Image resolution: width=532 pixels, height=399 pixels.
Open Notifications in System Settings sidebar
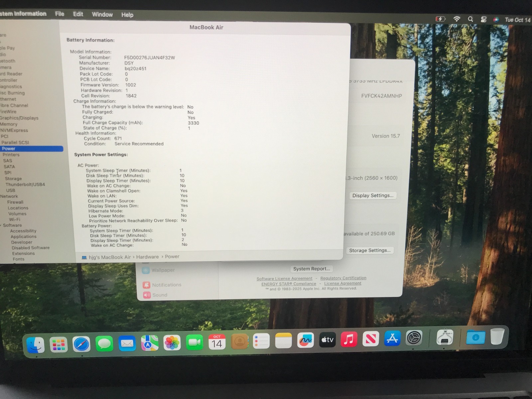click(x=162, y=285)
